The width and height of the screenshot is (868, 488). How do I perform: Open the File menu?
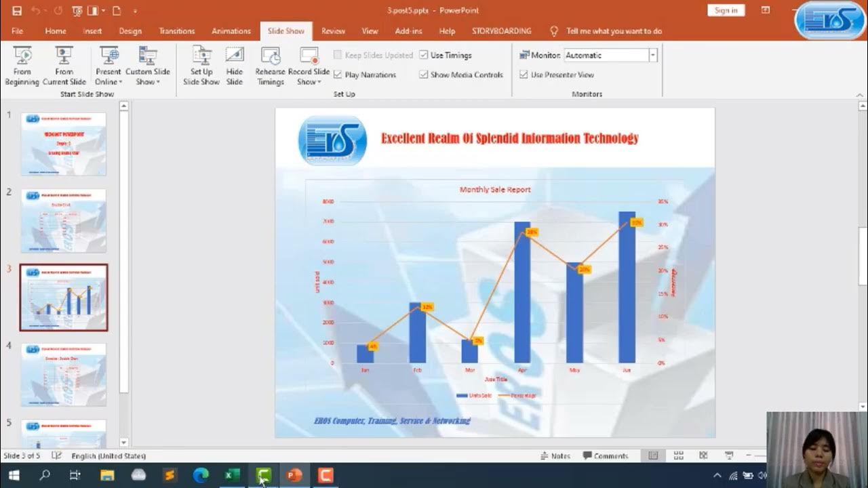[17, 31]
